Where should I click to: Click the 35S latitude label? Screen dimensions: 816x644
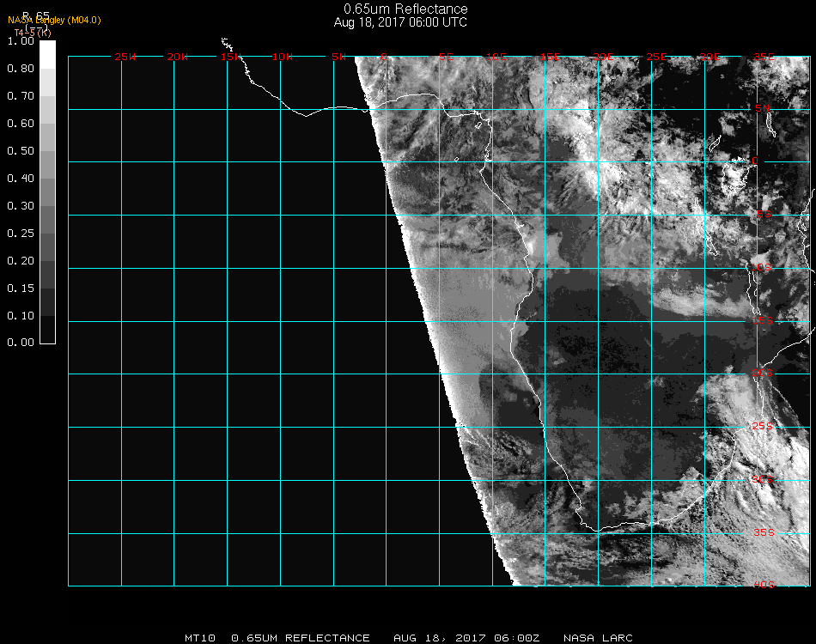coord(764,532)
